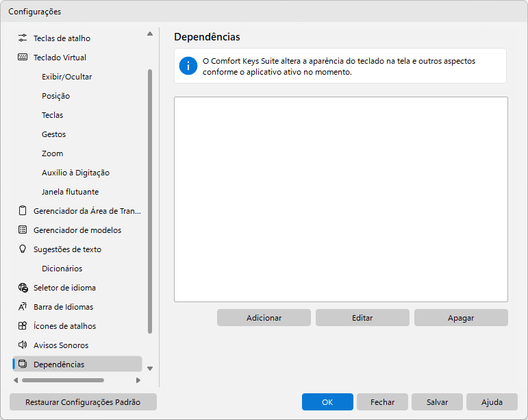Select Avisos Sonoros section
This screenshot has height=420, width=528.
click(61, 345)
